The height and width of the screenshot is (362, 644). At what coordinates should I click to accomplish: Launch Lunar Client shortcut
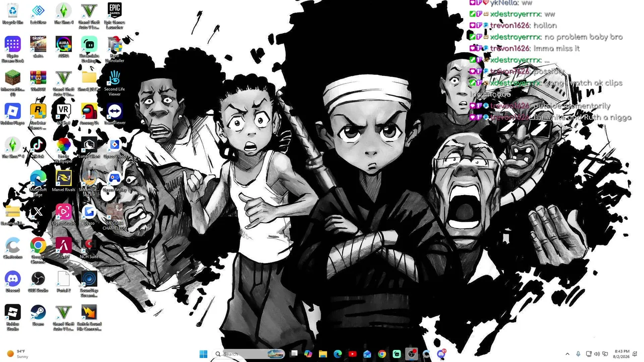tap(89, 148)
